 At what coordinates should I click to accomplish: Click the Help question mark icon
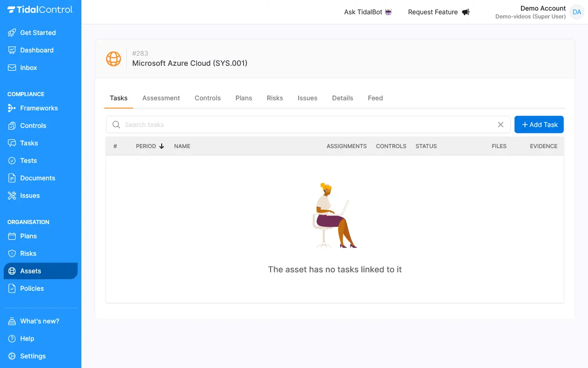tap(12, 339)
